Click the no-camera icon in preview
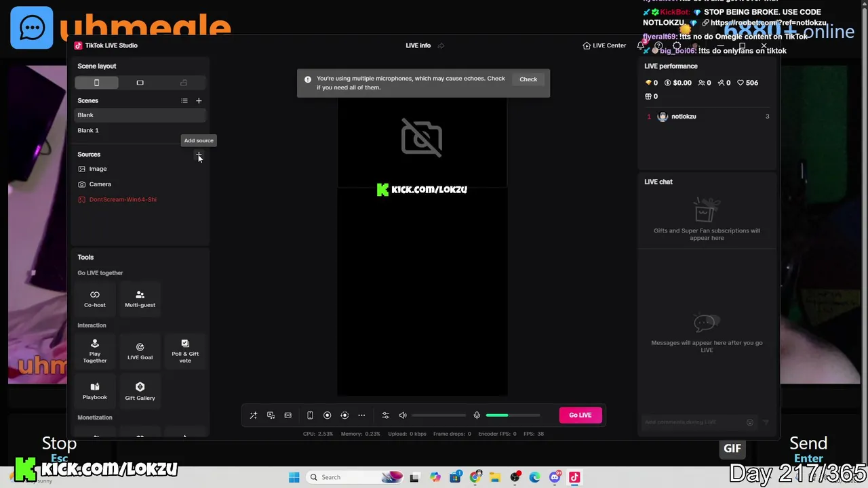The image size is (868, 488). click(x=422, y=138)
